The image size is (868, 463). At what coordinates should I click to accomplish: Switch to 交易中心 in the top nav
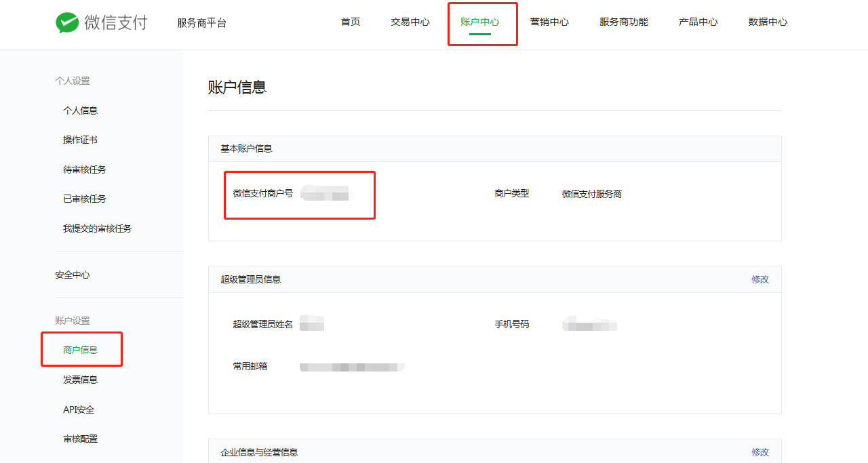410,22
